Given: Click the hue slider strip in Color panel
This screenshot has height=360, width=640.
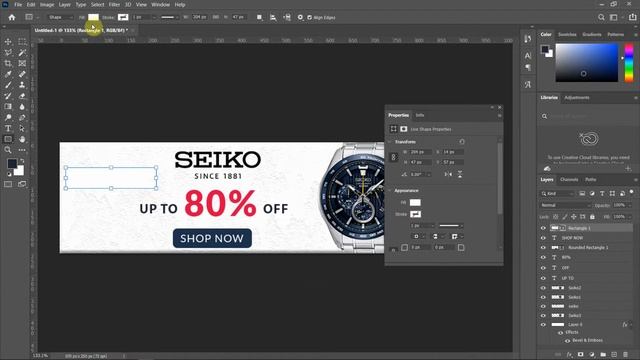Looking at the screenshot, I should pos(629,63).
